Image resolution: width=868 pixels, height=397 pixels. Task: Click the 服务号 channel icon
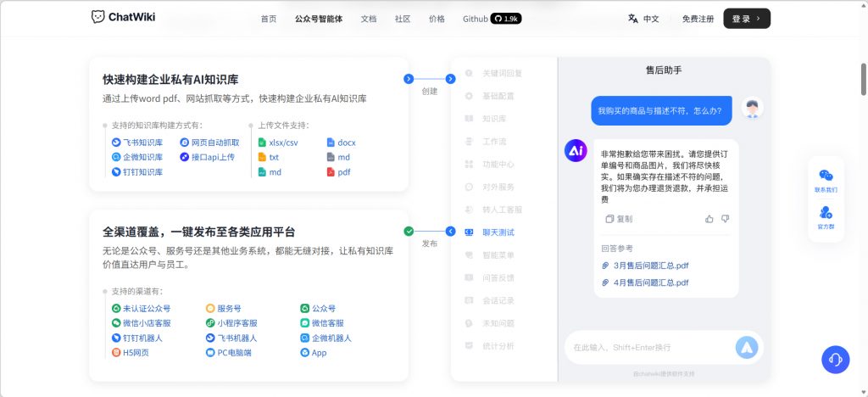pyautogui.click(x=210, y=309)
